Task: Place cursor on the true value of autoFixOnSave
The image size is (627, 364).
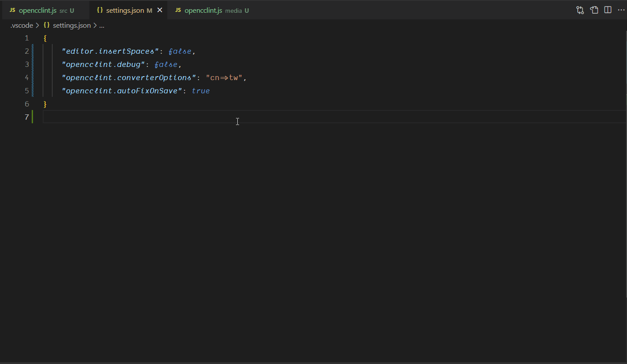Action: pos(201,91)
